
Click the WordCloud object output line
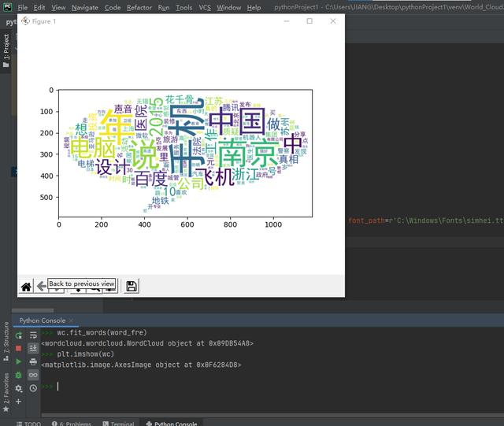point(147,343)
